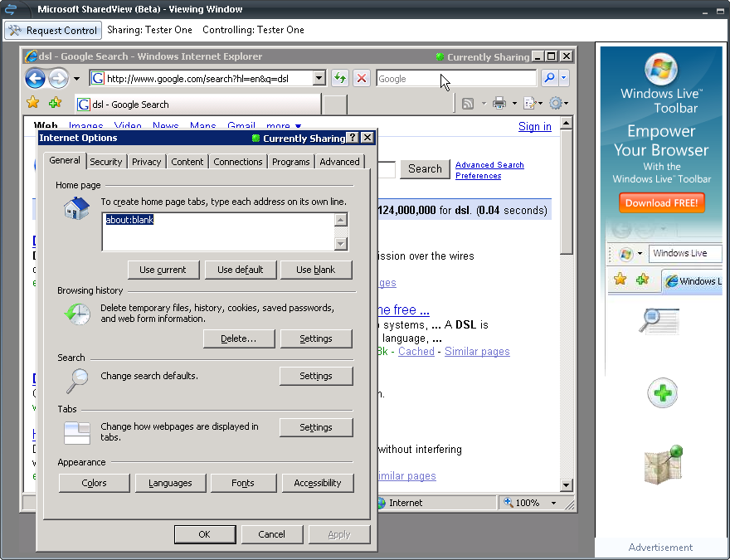The image size is (730, 560).
Task: Click the Sign in link
Action: click(535, 127)
